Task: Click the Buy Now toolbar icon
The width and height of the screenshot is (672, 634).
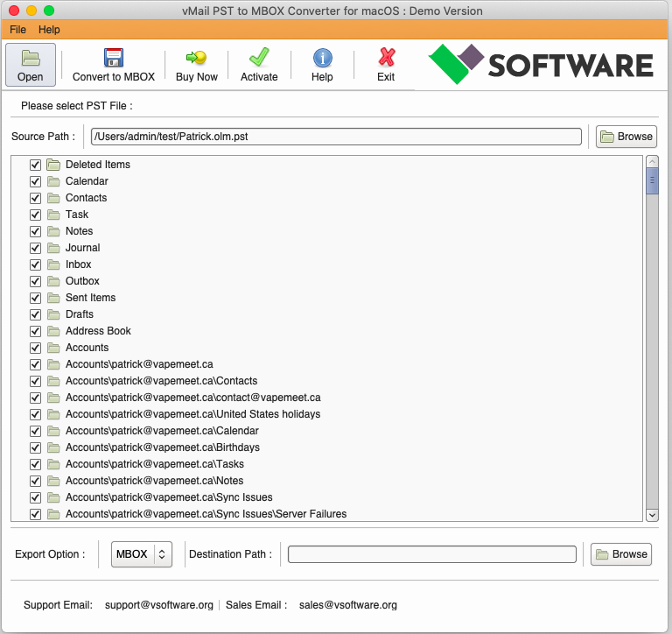Action: tap(196, 58)
